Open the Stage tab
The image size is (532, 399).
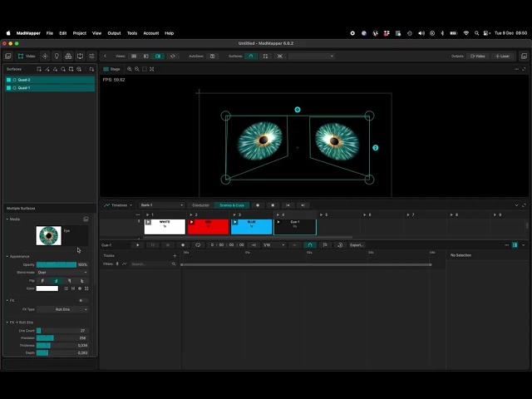coord(111,69)
